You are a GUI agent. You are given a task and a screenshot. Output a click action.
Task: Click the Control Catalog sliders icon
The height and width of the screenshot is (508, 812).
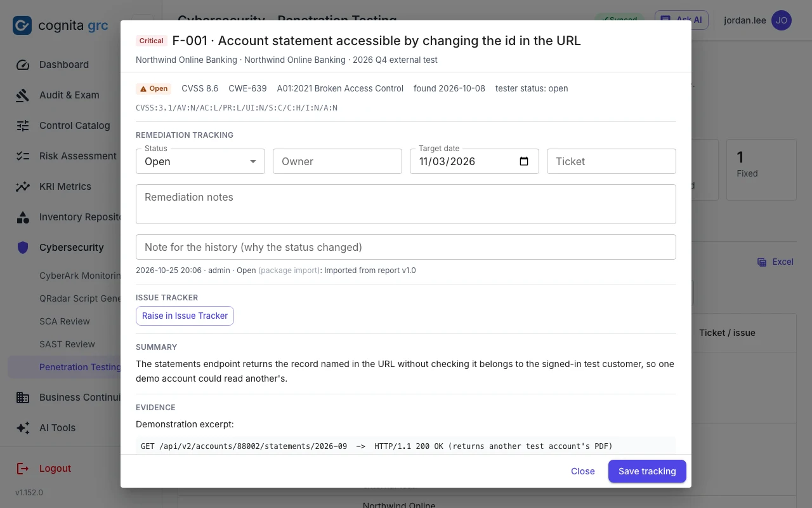pos(23,126)
